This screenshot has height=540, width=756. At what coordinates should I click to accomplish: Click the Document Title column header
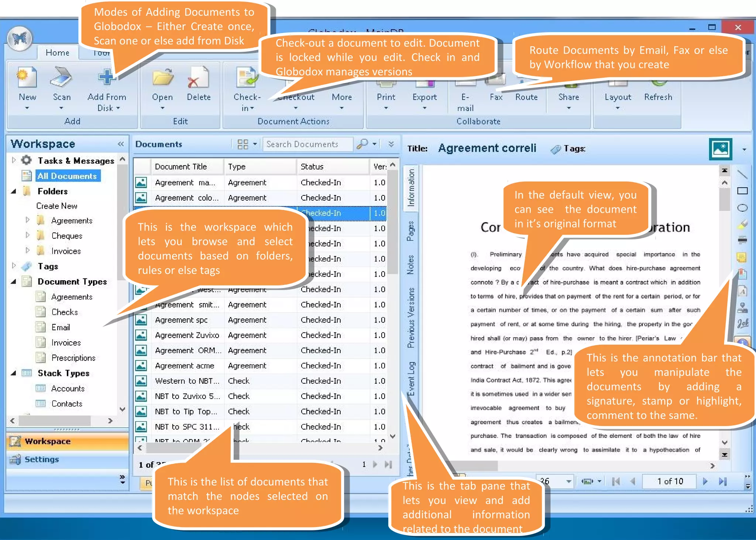click(187, 167)
